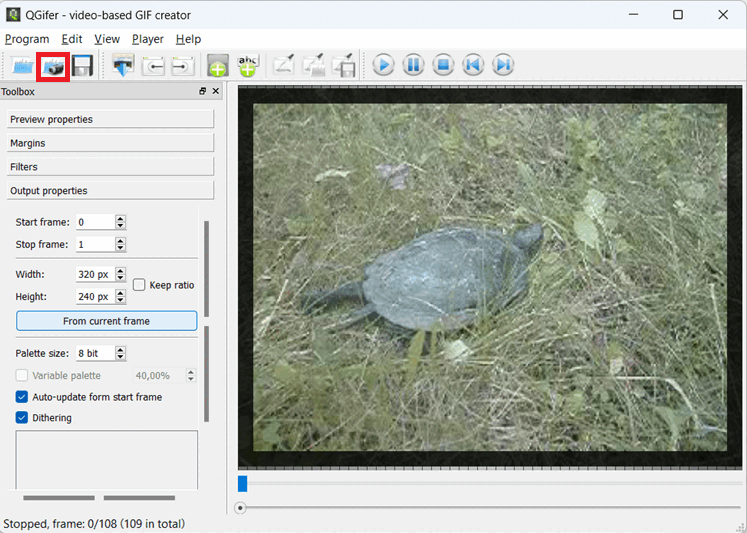The width and height of the screenshot is (747, 533).
Task: Increase Start frame with up arrow
Action: pyautogui.click(x=121, y=219)
